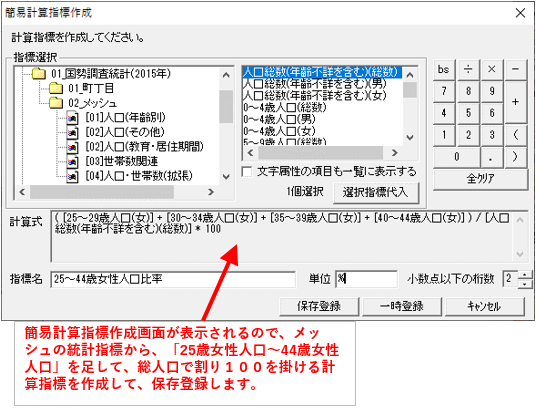The height and width of the screenshot is (408, 536).
Task: Select the [03]世帯数関連 data icon
Action: [x=72, y=162]
